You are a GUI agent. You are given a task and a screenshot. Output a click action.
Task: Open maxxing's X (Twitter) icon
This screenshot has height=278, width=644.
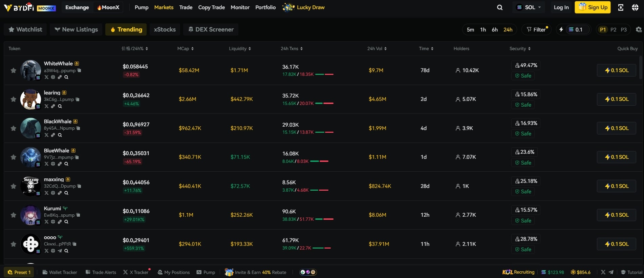coord(46,193)
